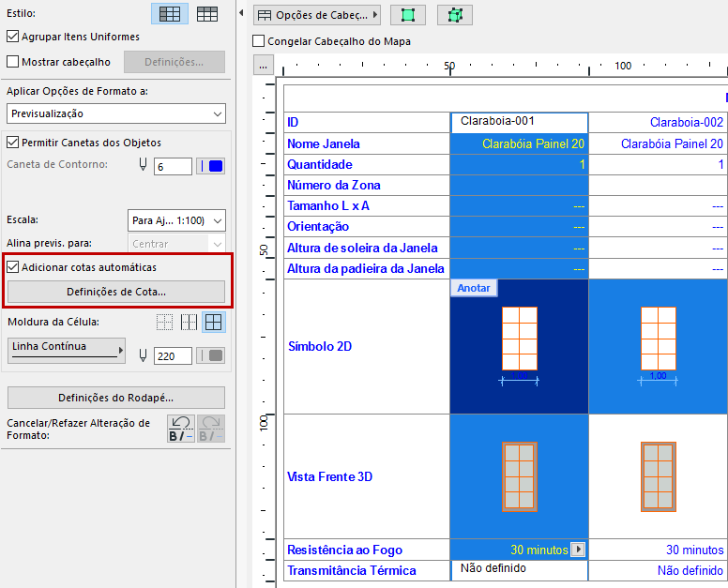The width and height of the screenshot is (728, 588).
Task: Open Definições do Rodapé
Action: pos(116,398)
